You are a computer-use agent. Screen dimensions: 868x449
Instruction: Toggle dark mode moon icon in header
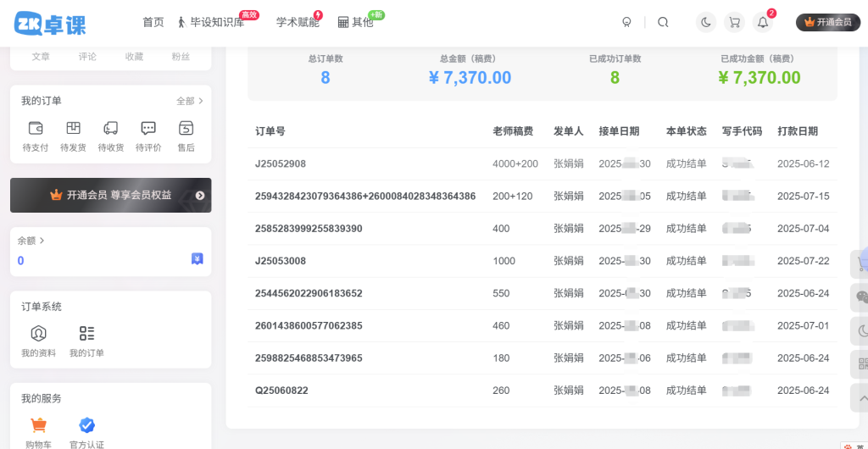click(706, 22)
